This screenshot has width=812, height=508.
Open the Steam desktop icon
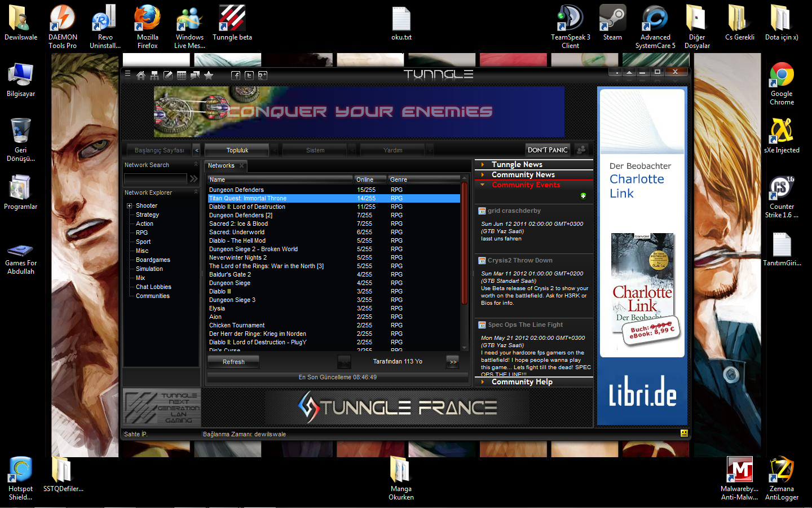[x=612, y=23]
